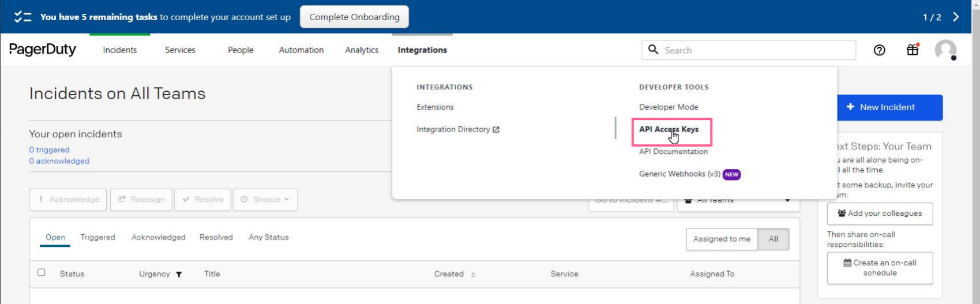Select Generic Webhooks (v3) item
Viewport: 980px width, 304px height.
679,174
